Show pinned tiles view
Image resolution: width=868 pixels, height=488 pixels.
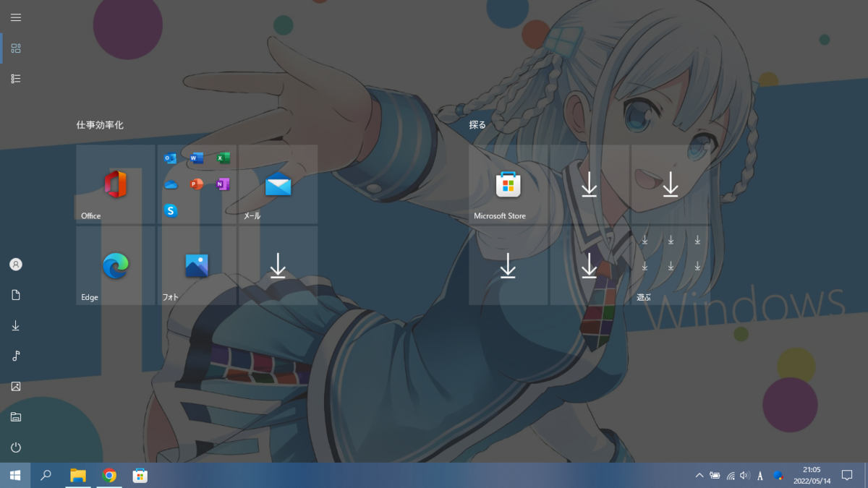pyautogui.click(x=16, y=48)
